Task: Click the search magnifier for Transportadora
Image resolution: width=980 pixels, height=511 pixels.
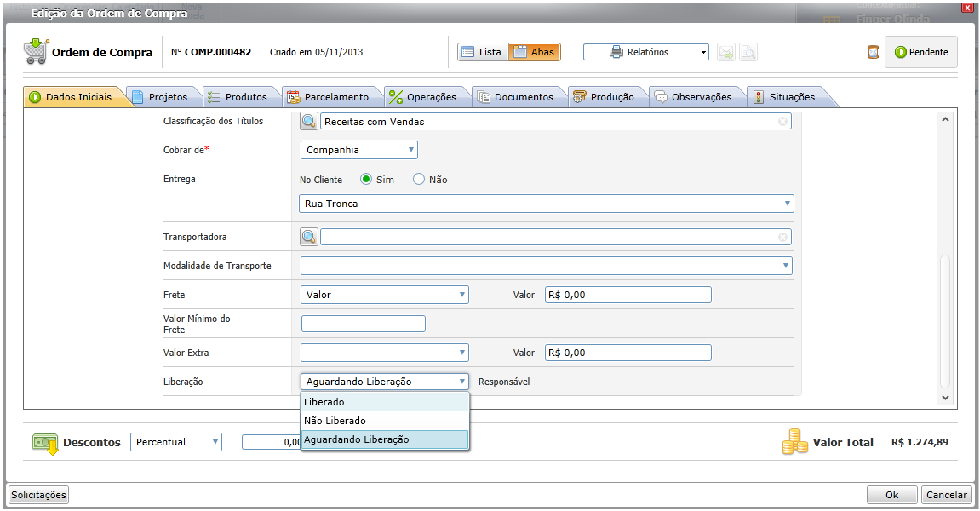Action: click(x=309, y=237)
